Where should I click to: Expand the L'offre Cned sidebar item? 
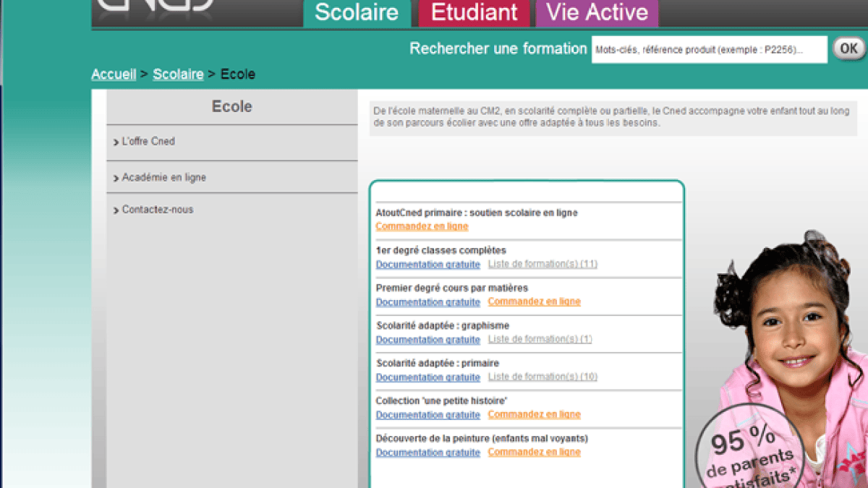tap(231, 142)
